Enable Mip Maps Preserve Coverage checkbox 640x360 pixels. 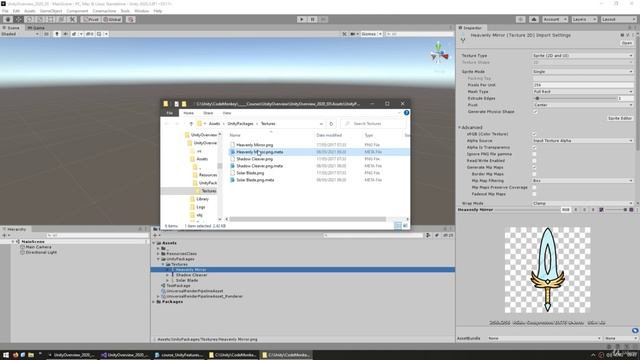pyautogui.click(x=535, y=187)
